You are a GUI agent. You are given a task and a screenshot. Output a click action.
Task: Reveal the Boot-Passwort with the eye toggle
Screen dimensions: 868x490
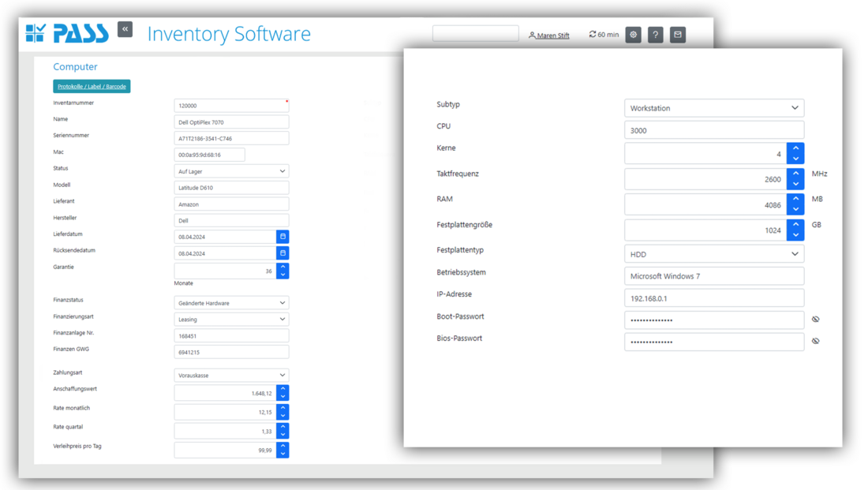(815, 320)
